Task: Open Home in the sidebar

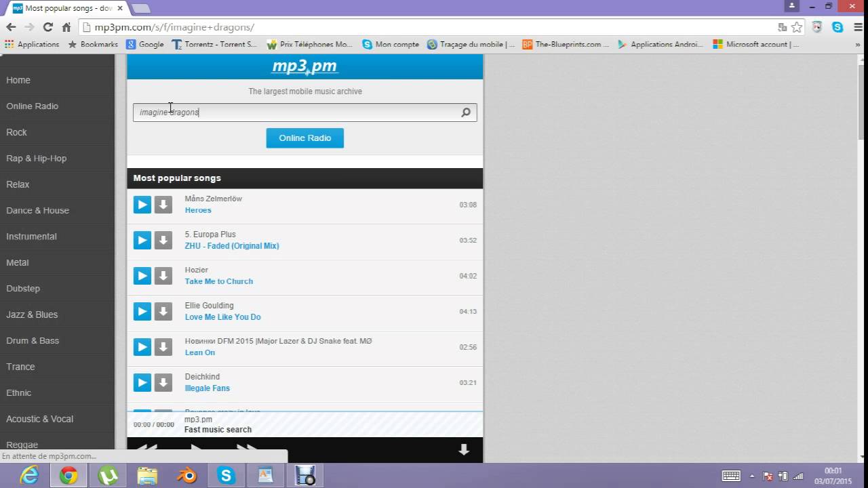Action: 18,80
